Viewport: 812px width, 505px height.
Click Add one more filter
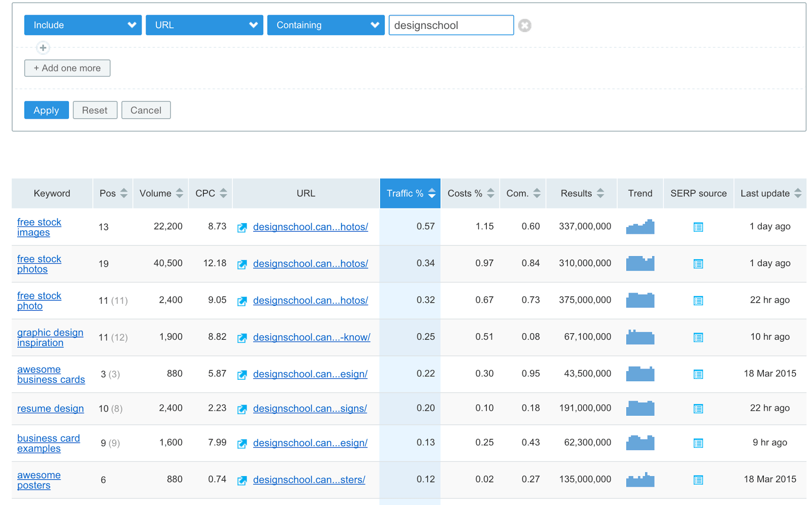tap(67, 68)
